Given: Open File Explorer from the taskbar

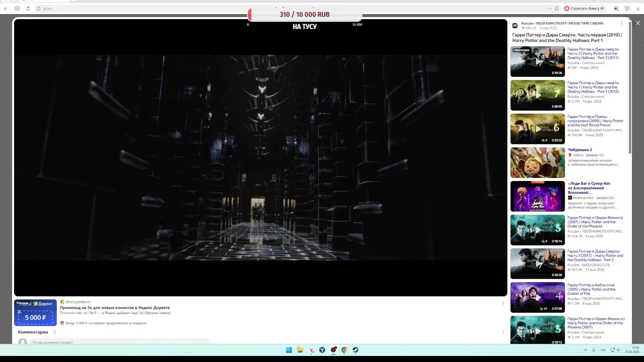Looking at the screenshot, I should [300, 350].
